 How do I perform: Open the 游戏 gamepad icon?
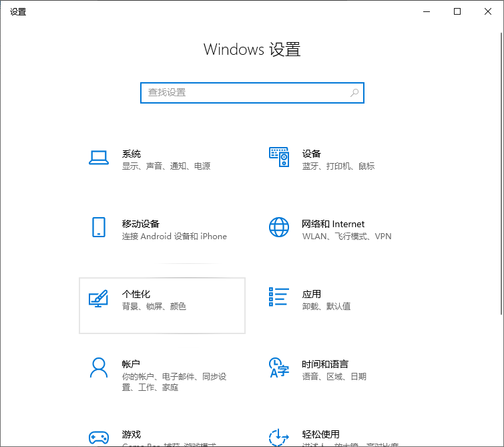(99, 438)
